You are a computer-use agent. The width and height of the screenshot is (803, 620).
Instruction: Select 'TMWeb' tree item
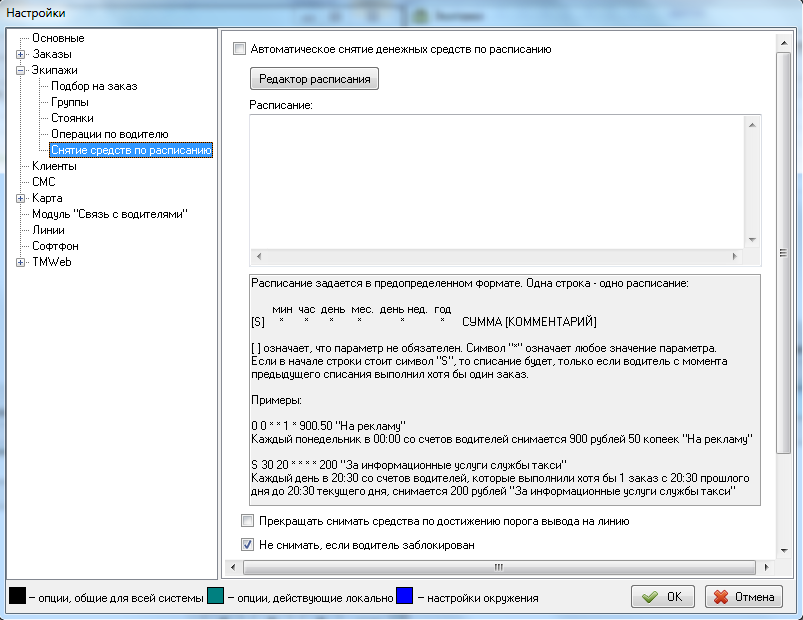pos(52,262)
